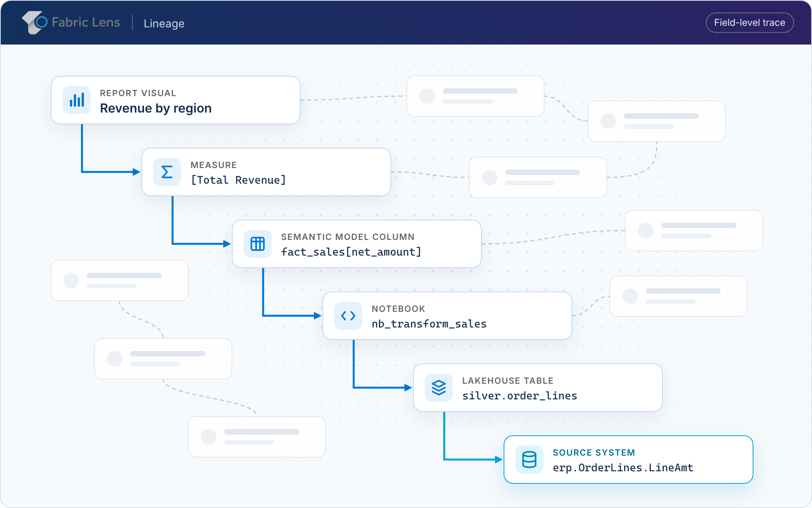Click the MEASURE type label
The height and width of the screenshot is (508, 812).
coord(214,165)
